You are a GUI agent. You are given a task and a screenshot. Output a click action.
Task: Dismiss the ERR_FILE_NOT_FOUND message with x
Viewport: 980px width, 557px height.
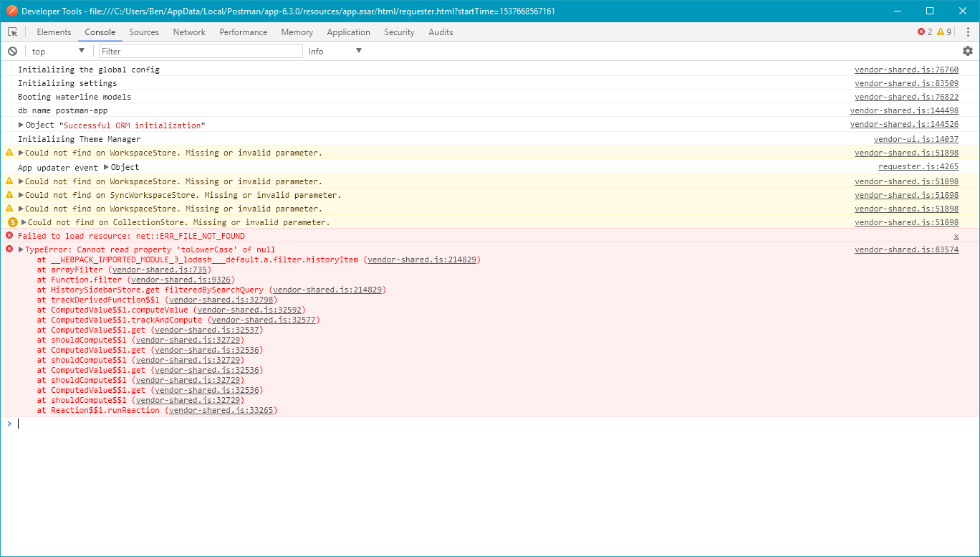click(x=956, y=235)
